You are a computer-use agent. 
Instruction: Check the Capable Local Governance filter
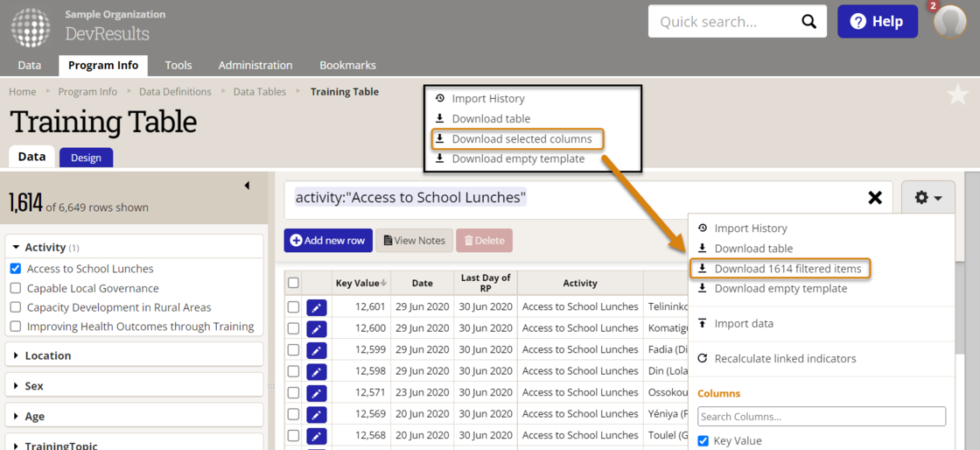(16, 288)
